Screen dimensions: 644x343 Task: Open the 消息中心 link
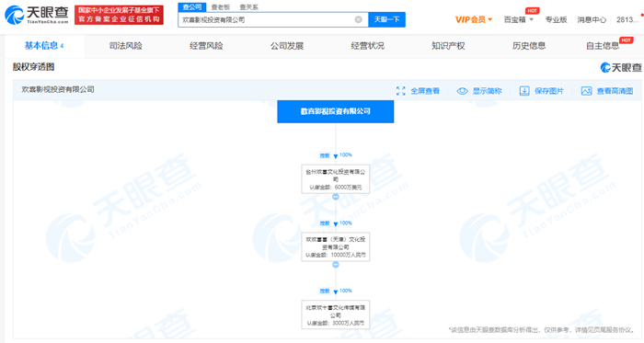592,19
